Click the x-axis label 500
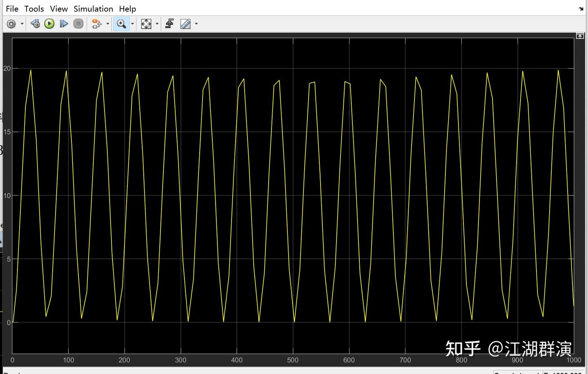This screenshot has width=588, height=374. [x=293, y=360]
